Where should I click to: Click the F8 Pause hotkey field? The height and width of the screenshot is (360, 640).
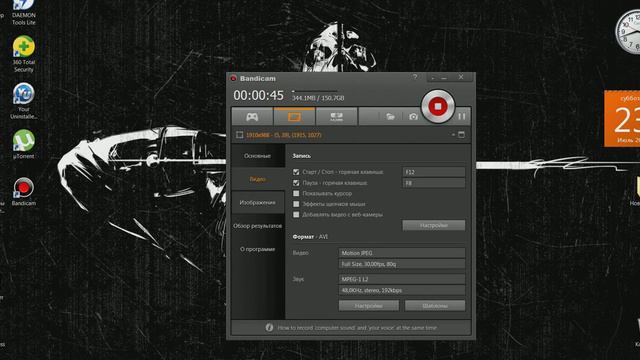[433, 183]
